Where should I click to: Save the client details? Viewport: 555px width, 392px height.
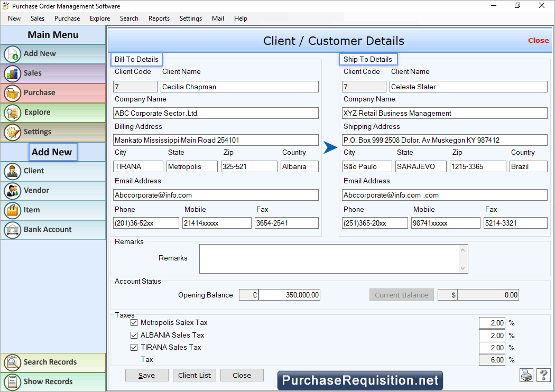(146, 375)
